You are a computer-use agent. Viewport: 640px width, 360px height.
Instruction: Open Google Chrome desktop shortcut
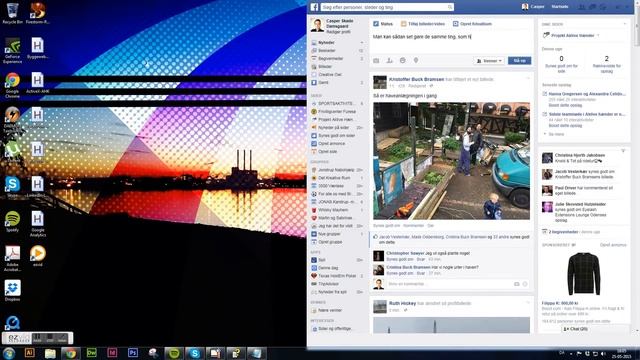(x=13, y=85)
